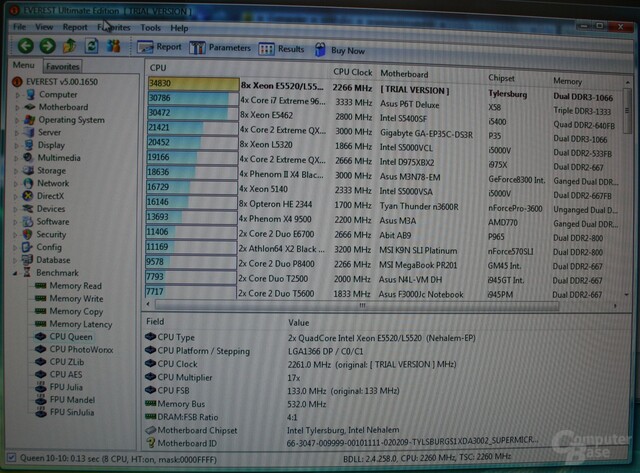Viewport: 640px width, 473px height.
Task: Open benchmark Parameters
Action: 220,48
